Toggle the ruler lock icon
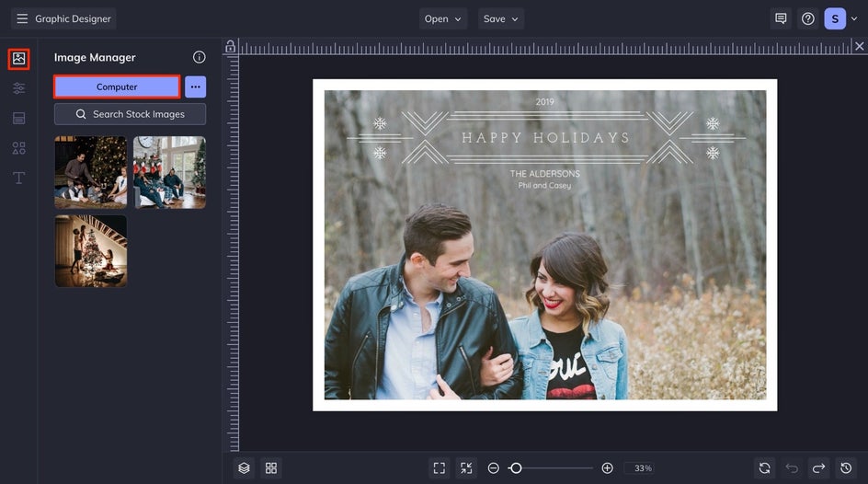The image size is (868, 484). coord(231,46)
